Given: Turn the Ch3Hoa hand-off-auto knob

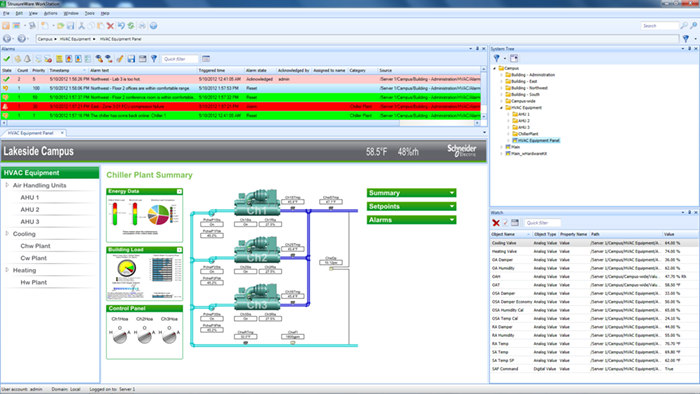Looking at the screenshot, I should coord(169,336).
